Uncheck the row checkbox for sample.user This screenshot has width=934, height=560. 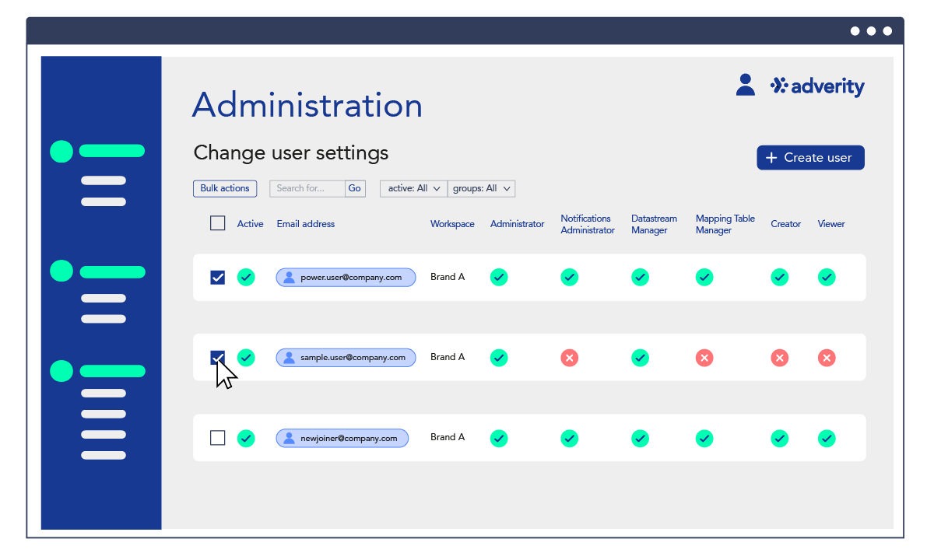217,357
